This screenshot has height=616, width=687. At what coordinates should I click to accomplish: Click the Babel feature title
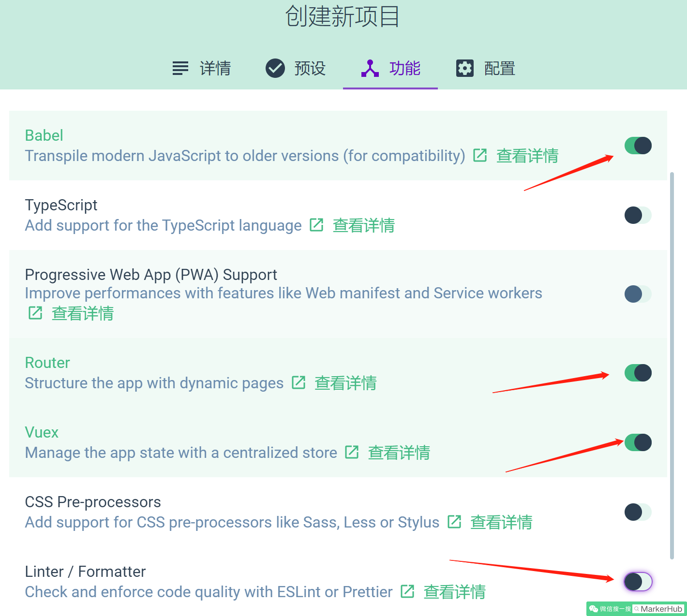click(x=44, y=135)
